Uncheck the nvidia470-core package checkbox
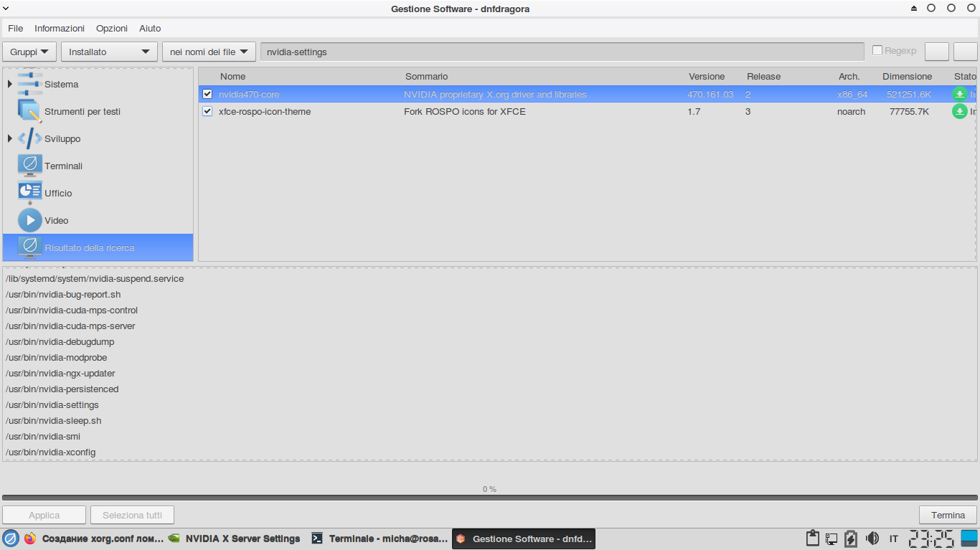The width and height of the screenshot is (980, 550). click(207, 94)
